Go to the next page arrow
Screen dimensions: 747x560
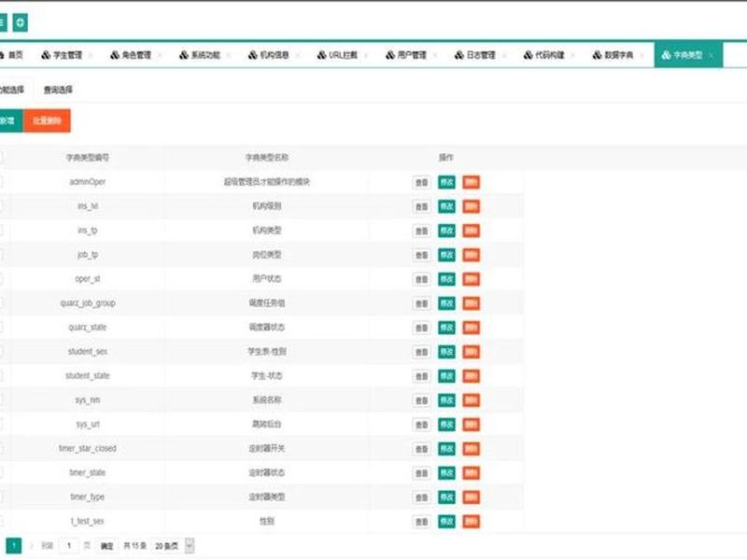click(32, 546)
